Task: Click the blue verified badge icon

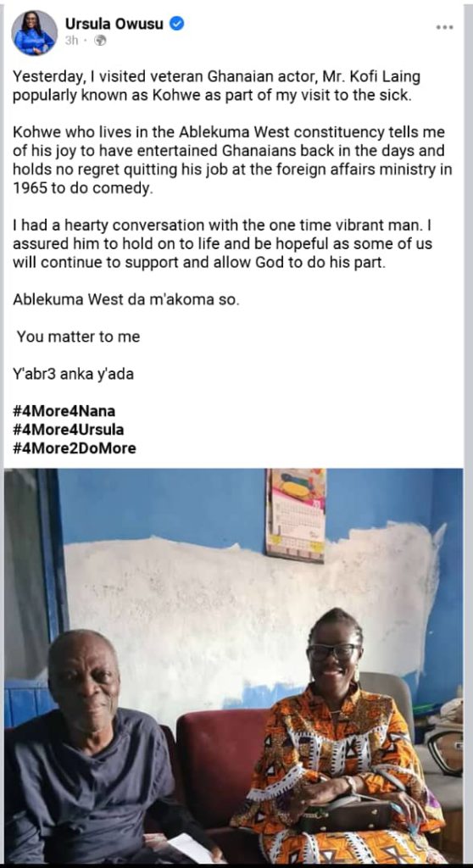Action: click(176, 23)
